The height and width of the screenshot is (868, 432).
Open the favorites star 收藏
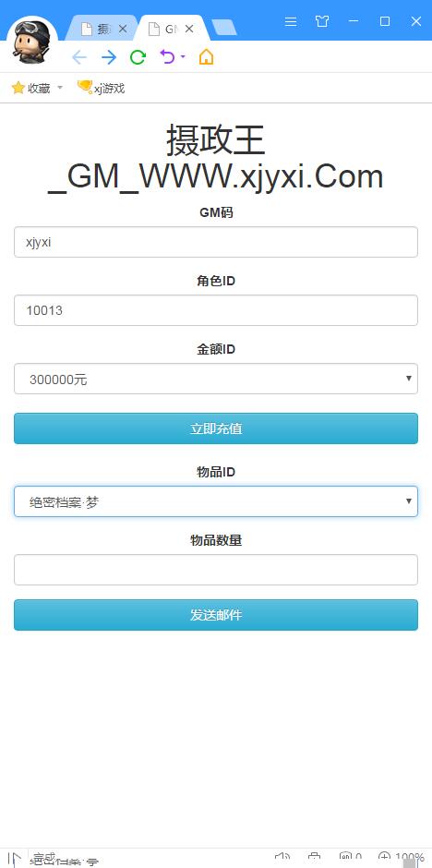click(31, 88)
